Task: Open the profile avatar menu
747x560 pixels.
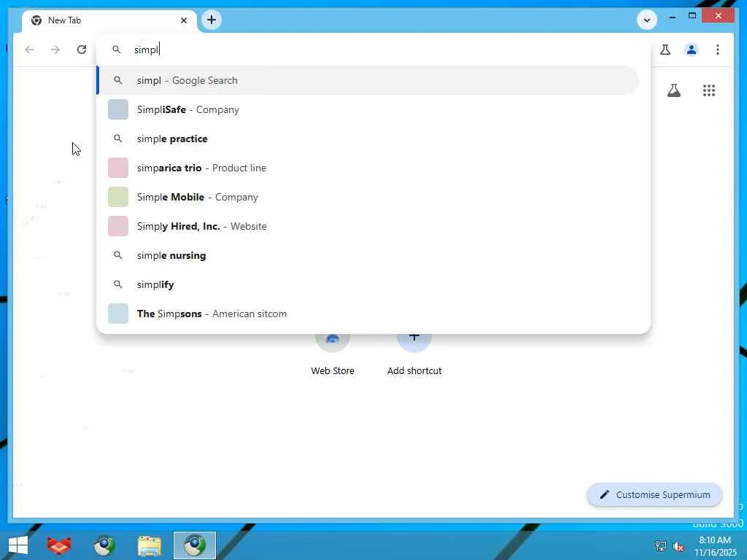Action: 692,50
